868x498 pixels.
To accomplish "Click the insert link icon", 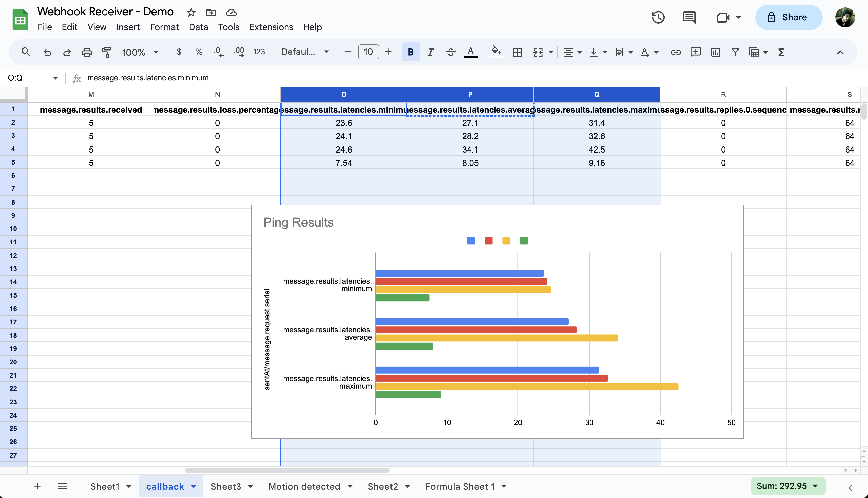I will click(x=675, y=52).
